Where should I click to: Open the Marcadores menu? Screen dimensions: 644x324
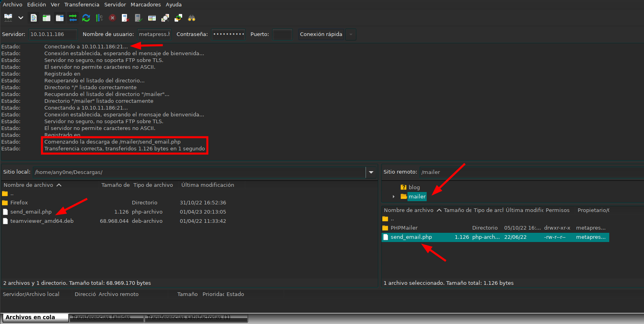pos(146,4)
